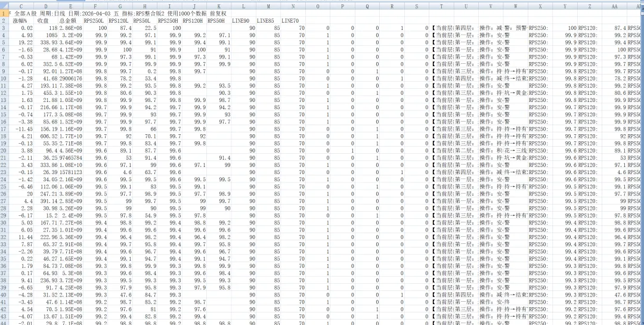Viewport: 644px width, 325px height.
Task: Click the 涨幅 cell showing 9.41
Action: [x=21, y=280]
